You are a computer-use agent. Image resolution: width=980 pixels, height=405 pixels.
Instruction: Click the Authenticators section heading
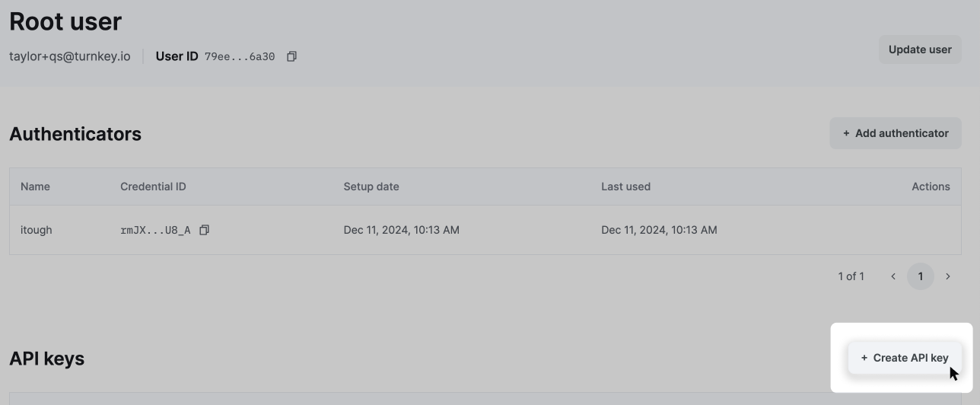point(75,134)
